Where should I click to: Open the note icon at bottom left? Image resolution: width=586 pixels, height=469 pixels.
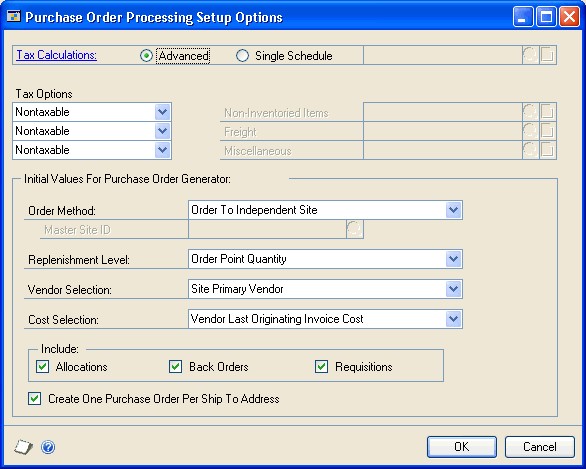24,447
